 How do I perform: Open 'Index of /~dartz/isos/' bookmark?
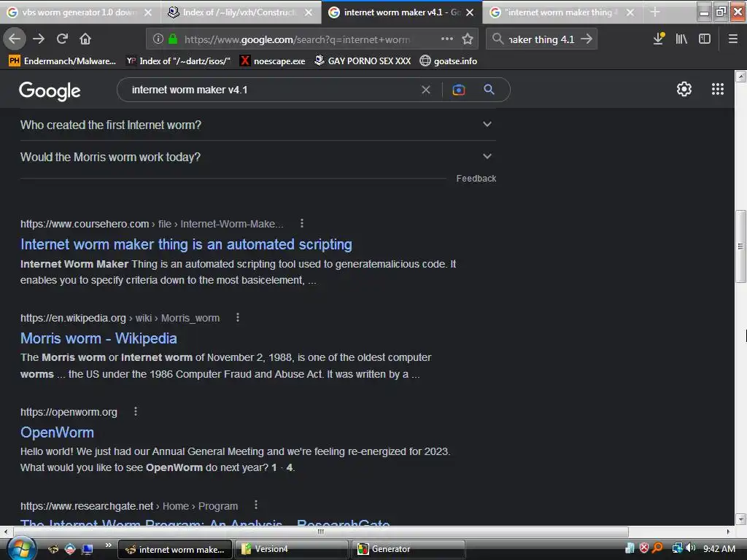(x=179, y=61)
